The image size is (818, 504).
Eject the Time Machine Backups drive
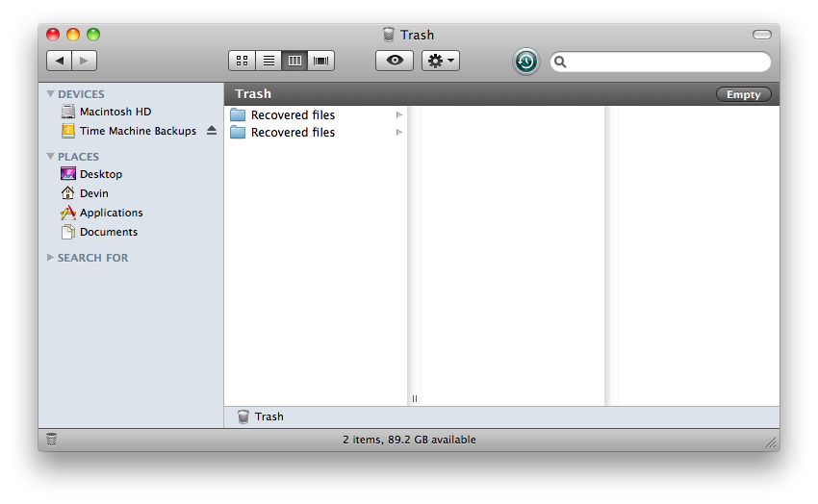[212, 130]
